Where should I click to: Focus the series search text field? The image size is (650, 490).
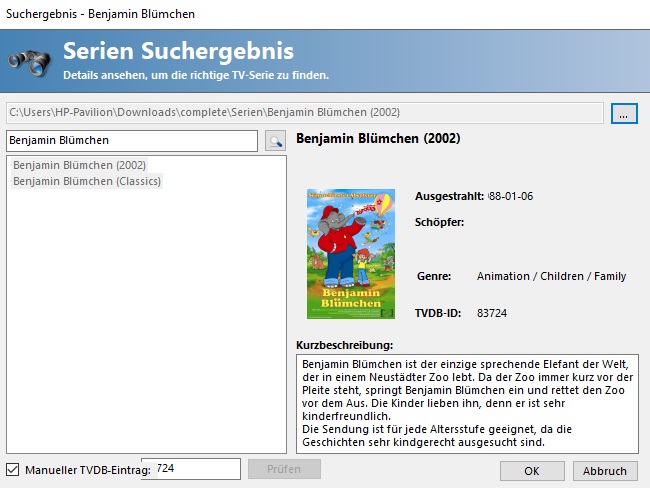[132, 141]
